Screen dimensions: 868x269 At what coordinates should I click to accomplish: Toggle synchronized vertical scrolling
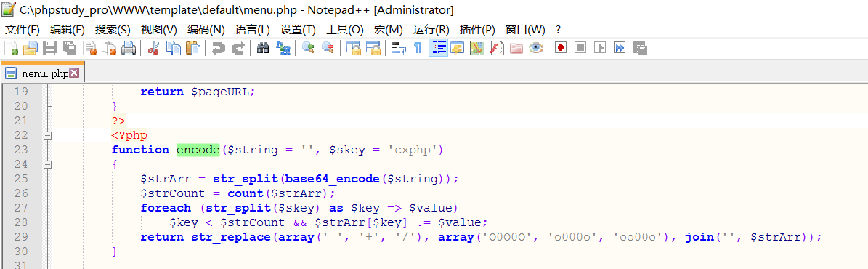[354, 48]
